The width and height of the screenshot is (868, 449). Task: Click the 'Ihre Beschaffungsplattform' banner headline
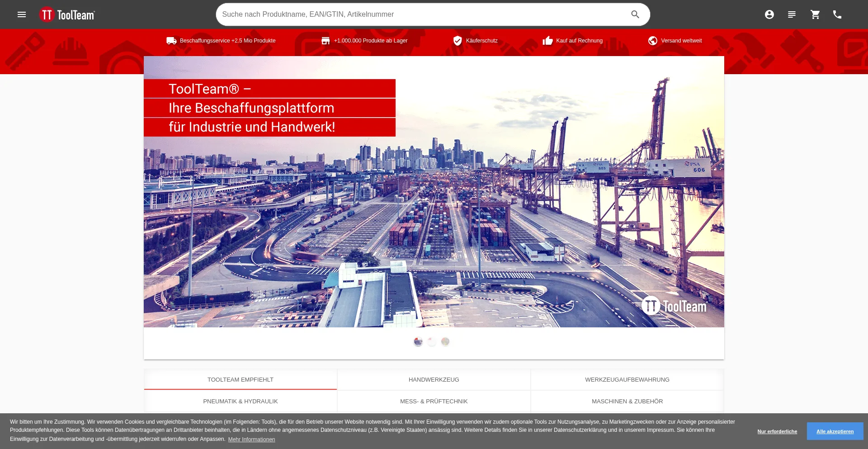pyautogui.click(x=251, y=108)
